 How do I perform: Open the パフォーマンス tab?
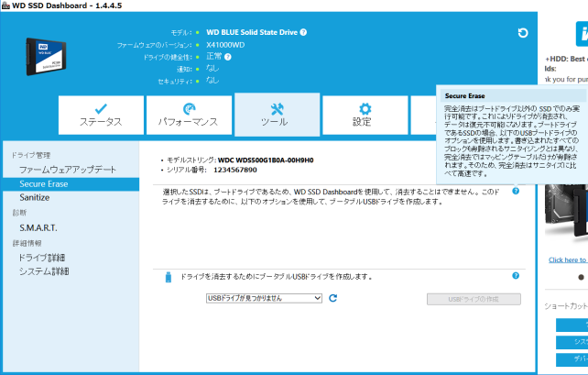(x=189, y=116)
